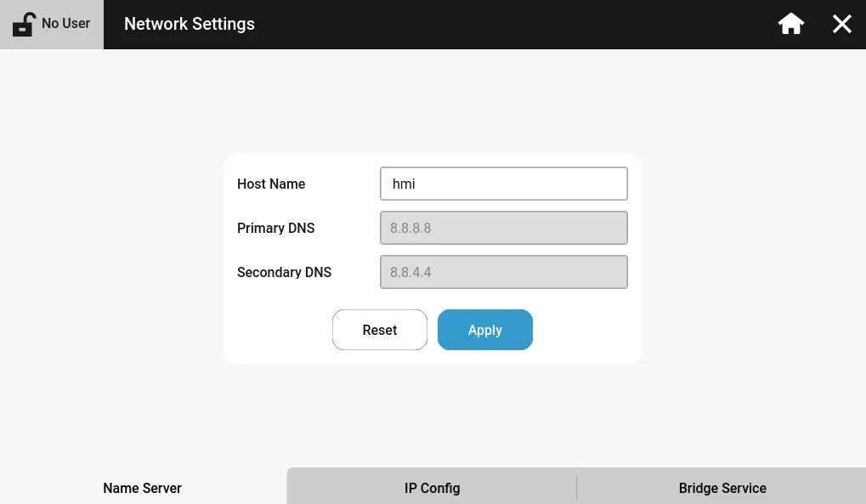This screenshot has width=866, height=504.
Task: Switch to the IP Config tab
Action: (x=432, y=488)
